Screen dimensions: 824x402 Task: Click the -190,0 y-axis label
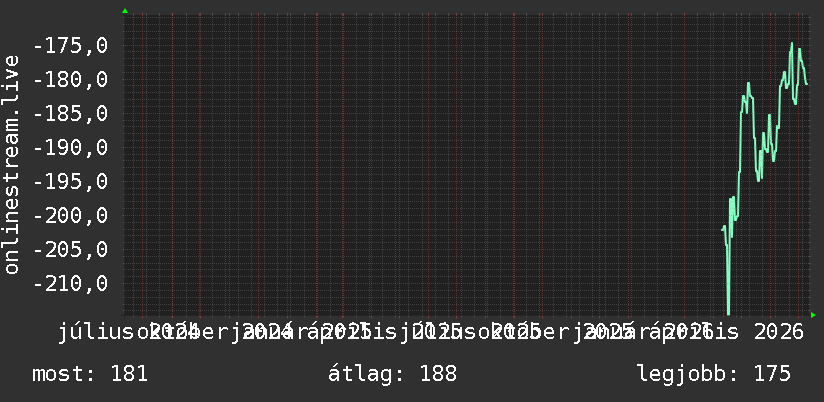click(70, 148)
